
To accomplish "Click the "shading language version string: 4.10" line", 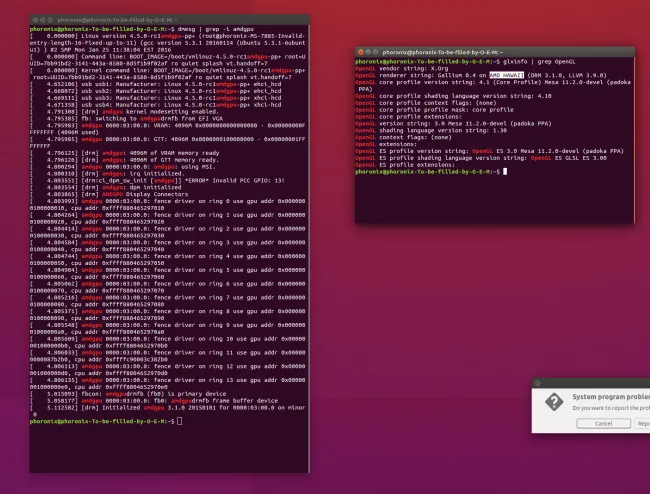I will [453, 96].
